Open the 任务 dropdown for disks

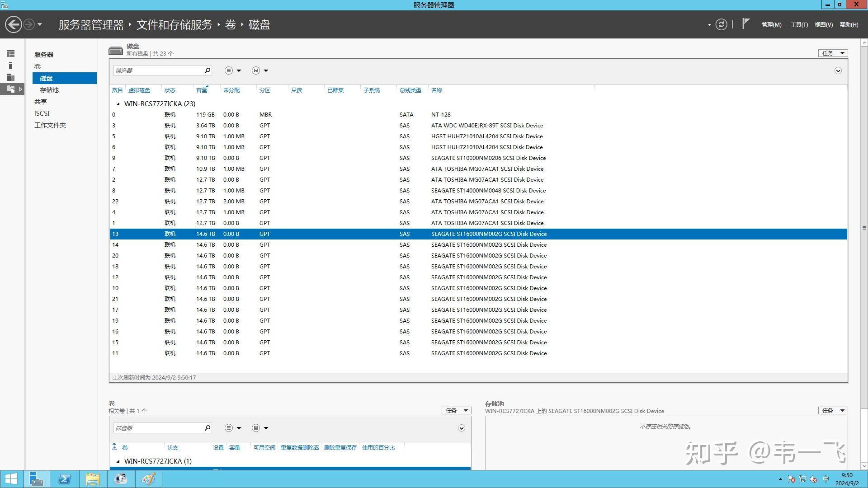click(833, 53)
